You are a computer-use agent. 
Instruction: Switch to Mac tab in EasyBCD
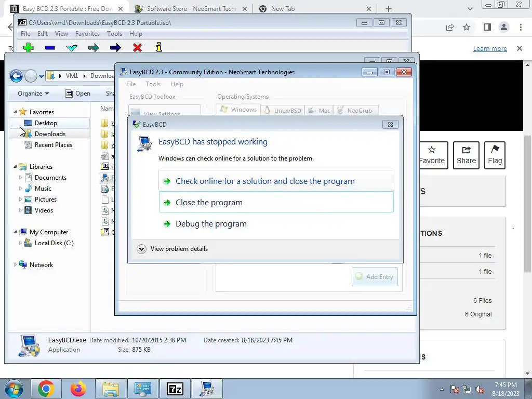point(319,110)
